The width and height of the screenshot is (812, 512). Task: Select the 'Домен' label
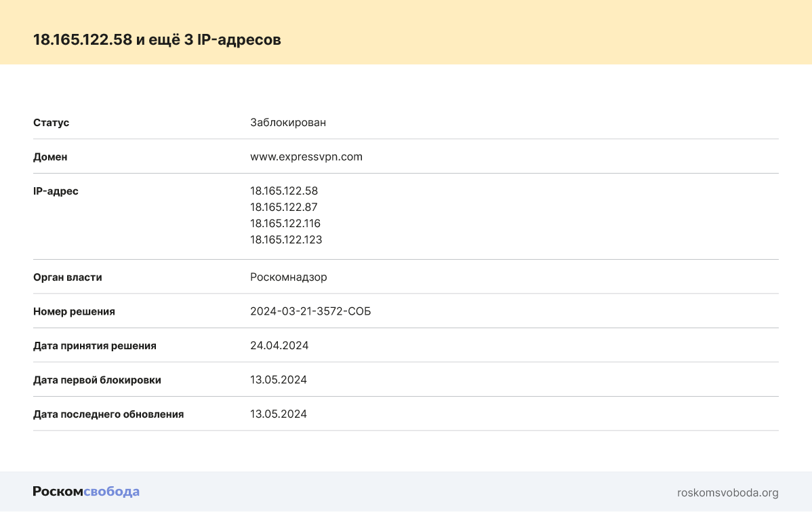click(x=50, y=157)
